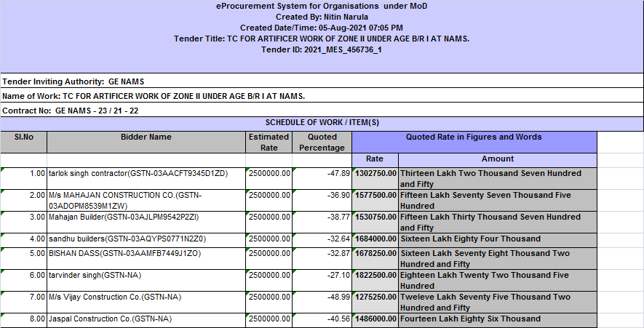Click the rate 1302750.00 cell
The height and width of the screenshot is (328, 644).
click(x=375, y=178)
